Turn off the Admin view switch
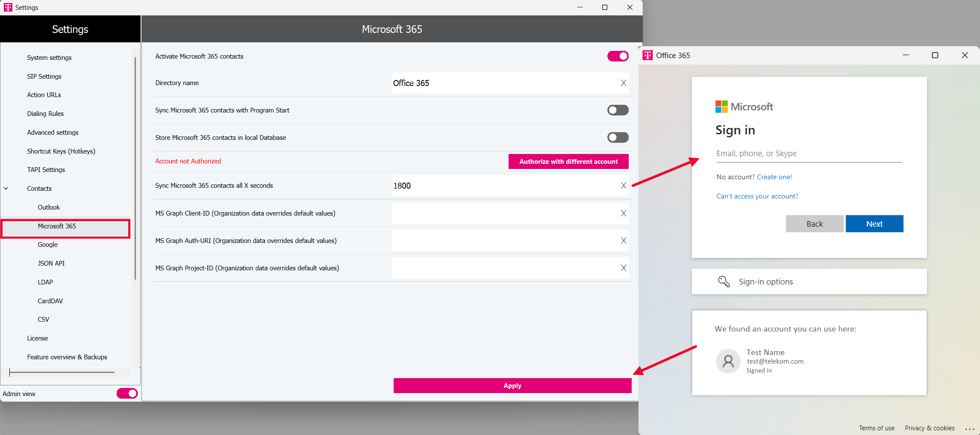Image resolution: width=980 pixels, height=435 pixels. 127,394
